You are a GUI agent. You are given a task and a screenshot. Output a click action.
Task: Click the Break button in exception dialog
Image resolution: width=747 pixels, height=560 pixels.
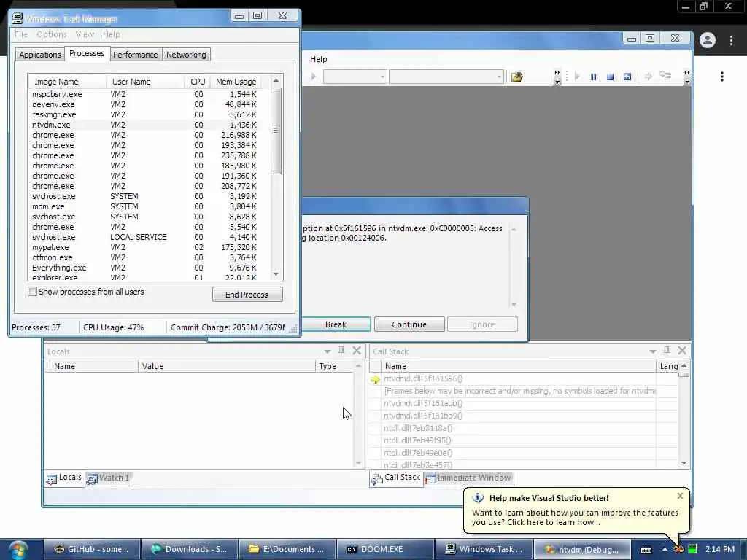336,324
